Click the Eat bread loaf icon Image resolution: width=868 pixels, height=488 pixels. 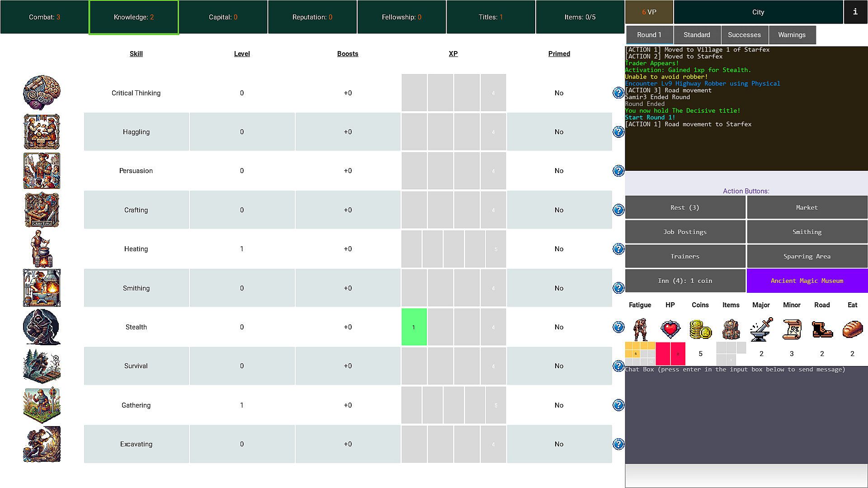tap(852, 329)
